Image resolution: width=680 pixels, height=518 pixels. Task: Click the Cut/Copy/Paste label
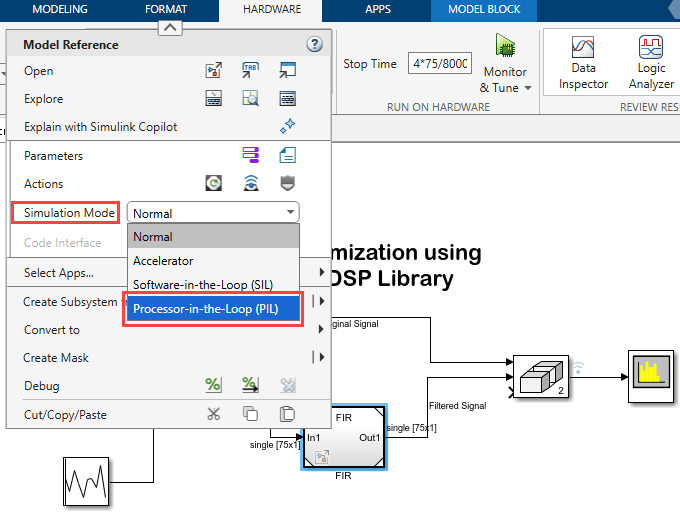65,415
